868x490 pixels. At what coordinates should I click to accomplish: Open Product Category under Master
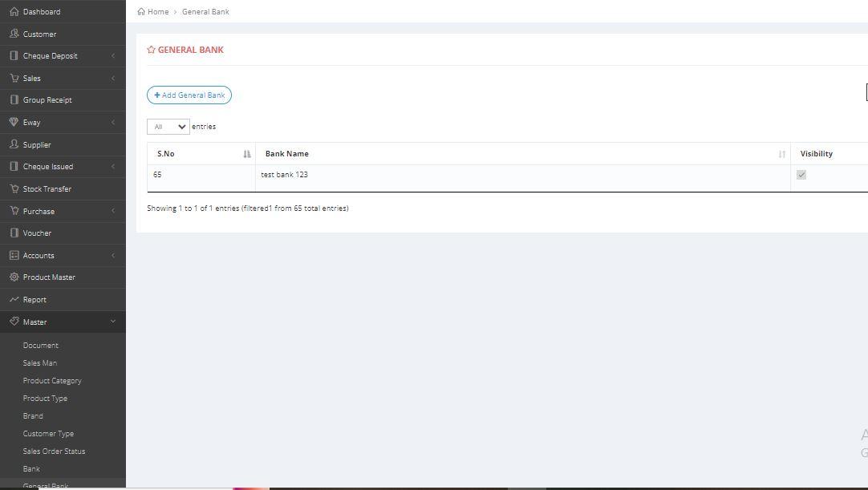pos(52,381)
